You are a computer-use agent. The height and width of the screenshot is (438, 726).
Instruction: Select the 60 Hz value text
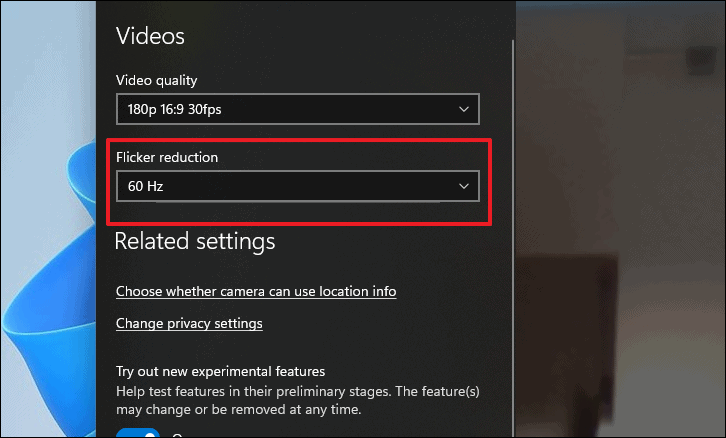(145, 186)
